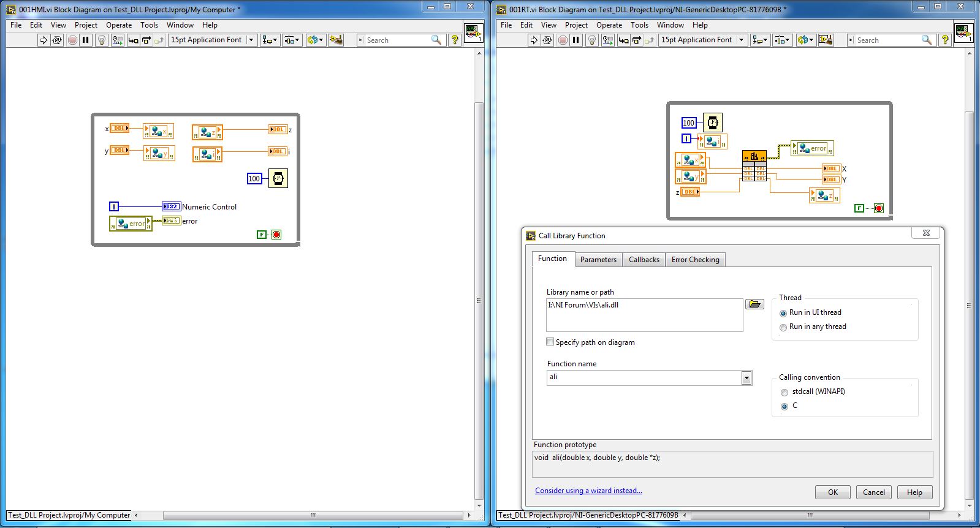
Task: Click Run Continuously in 001RT.vi toolbar
Action: (547, 40)
